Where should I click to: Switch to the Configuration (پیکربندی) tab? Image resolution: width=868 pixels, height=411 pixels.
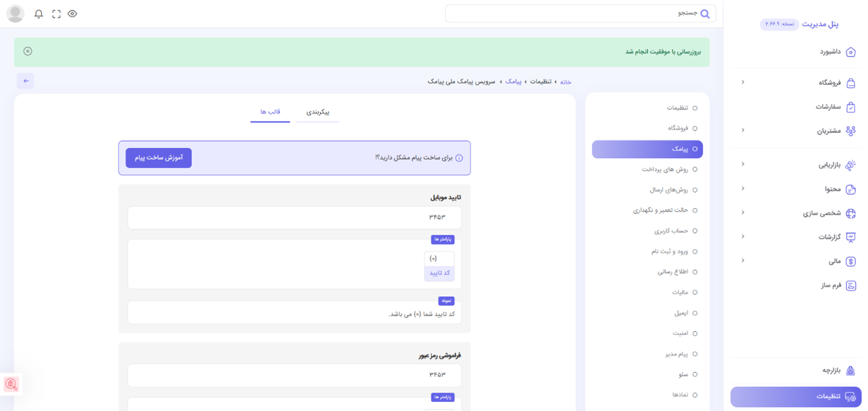point(318,112)
